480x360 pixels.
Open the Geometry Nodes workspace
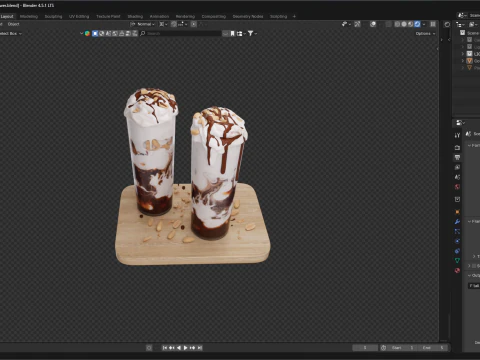pyautogui.click(x=248, y=16)
